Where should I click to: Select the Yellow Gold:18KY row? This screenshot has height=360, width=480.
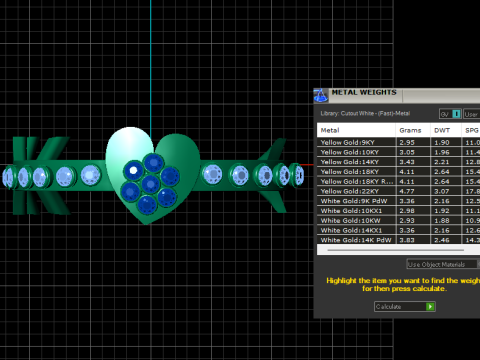pyautogui.click(x=398, y=172)
